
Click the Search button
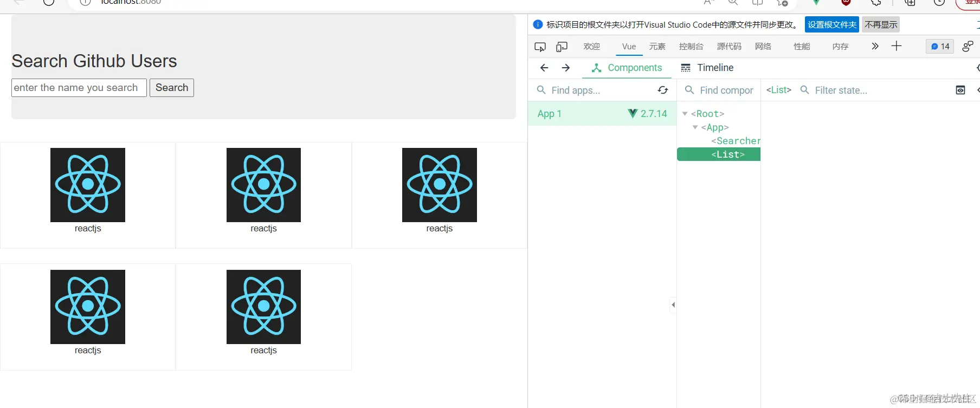[172, 88]
